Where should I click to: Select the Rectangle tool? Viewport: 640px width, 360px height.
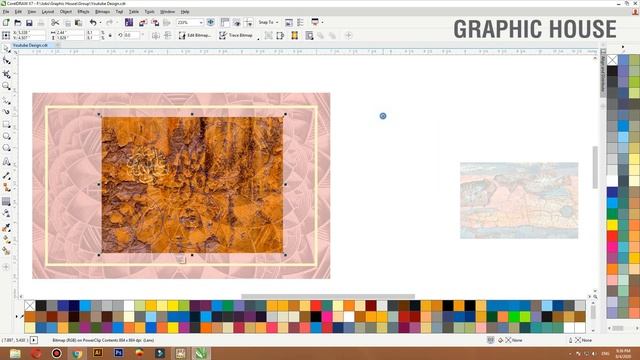click(7, 124)
